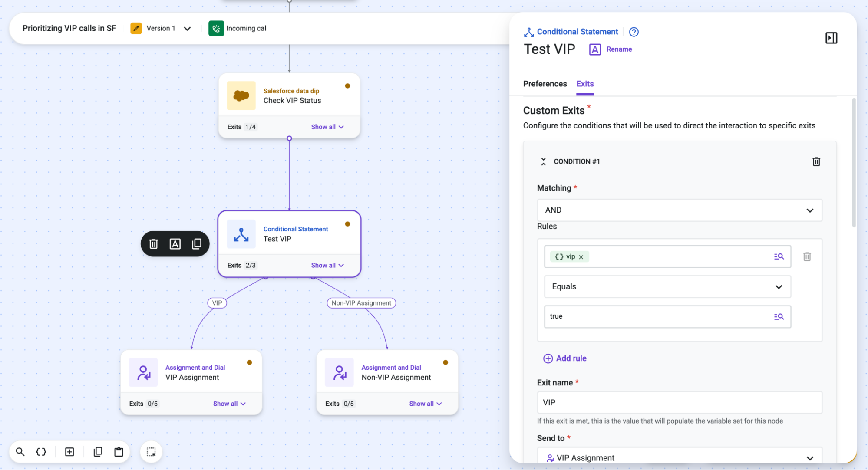Click Add rule

point(564,358)
